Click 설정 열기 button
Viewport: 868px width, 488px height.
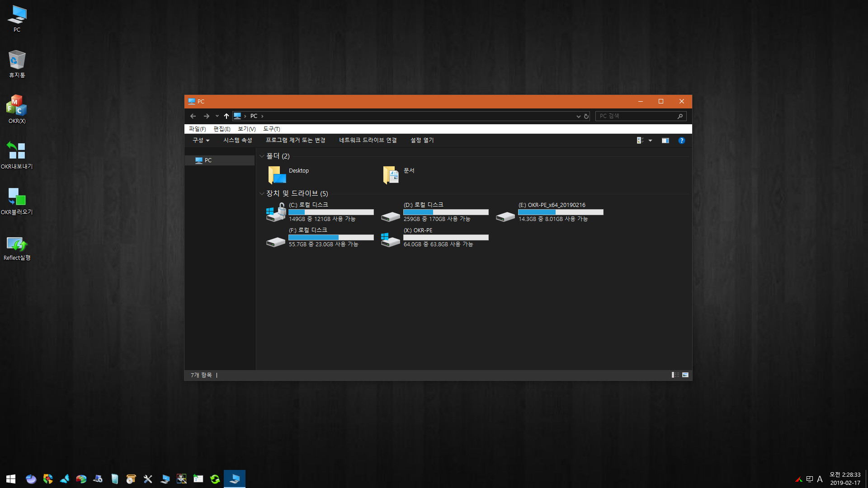(422, 141)
